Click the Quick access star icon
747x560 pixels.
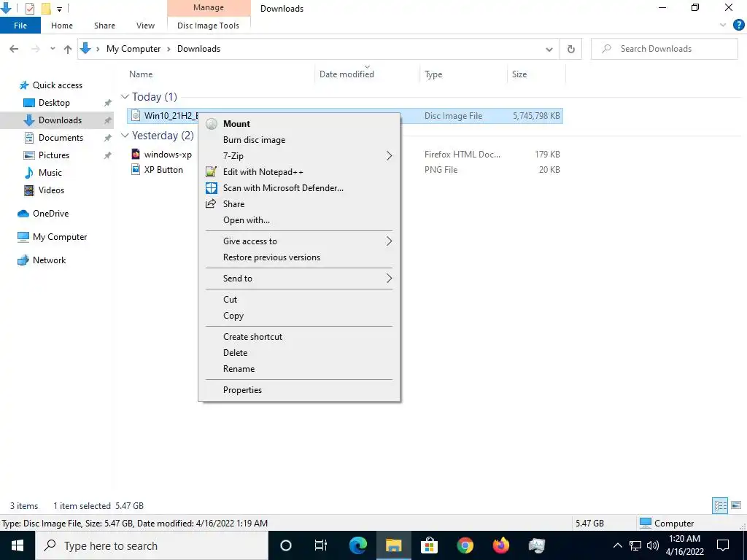pos(24,85)
